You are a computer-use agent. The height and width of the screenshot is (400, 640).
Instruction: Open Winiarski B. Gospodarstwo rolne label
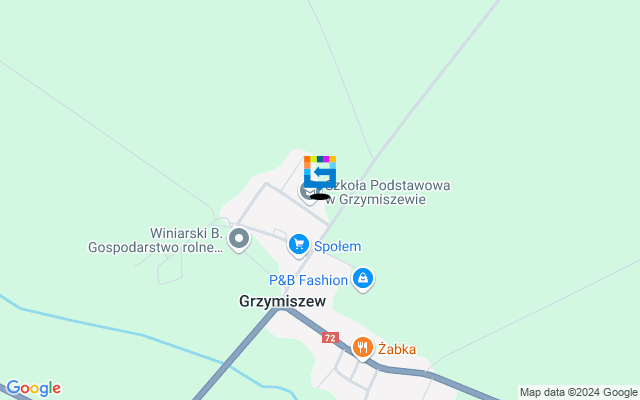click(x=156, y=240)
